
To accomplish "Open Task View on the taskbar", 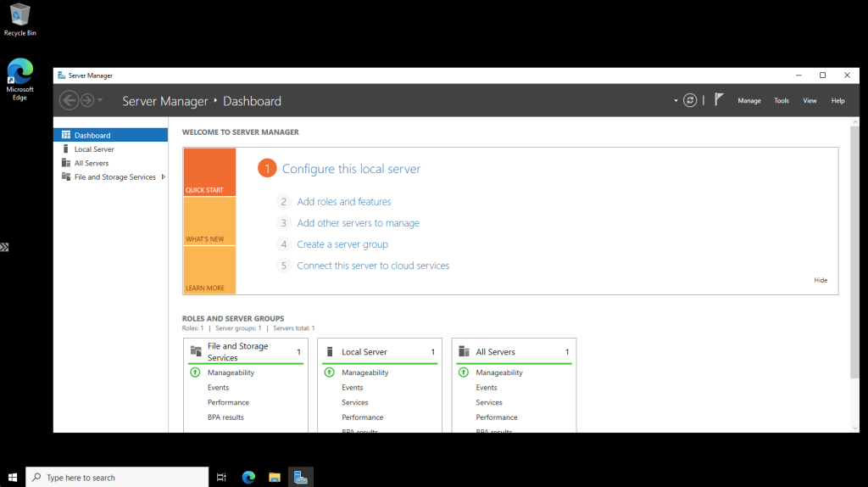I will coord(221,477).
